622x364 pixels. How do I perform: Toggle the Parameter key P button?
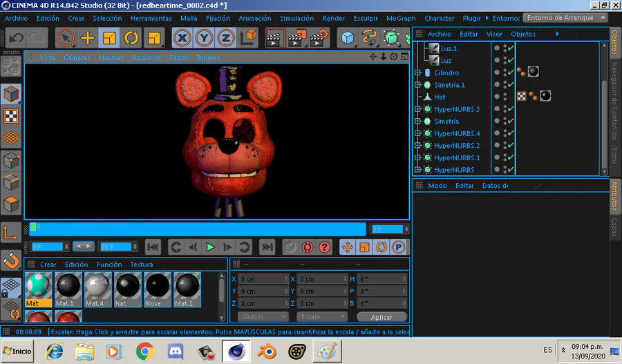pyautogui.click(x=398, y=247)
